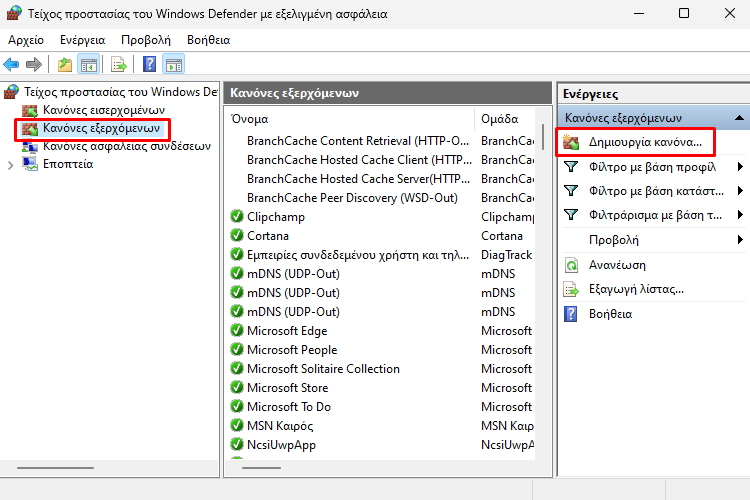
Task: Select Κανόνες ασφαλείας συνδέσεων in the tree
Action: [x=127, y=146]
